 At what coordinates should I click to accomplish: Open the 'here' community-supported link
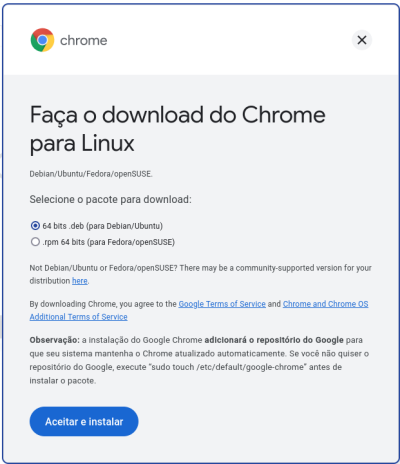tap(80, 281)
